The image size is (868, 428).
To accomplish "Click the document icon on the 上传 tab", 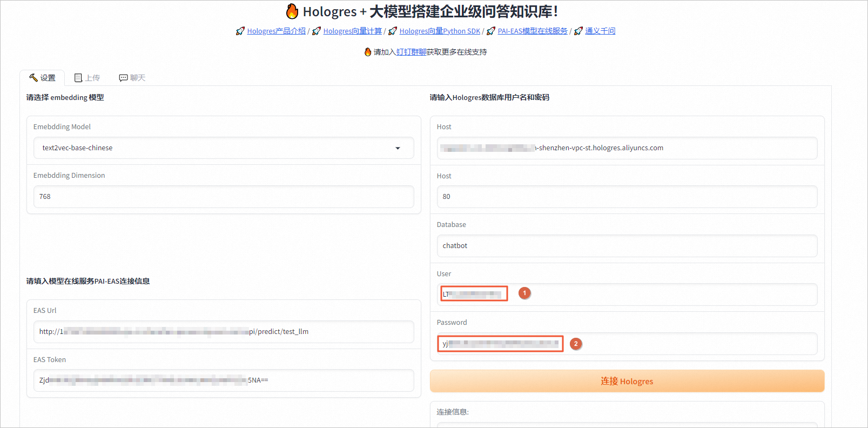I will coord(78,78).
